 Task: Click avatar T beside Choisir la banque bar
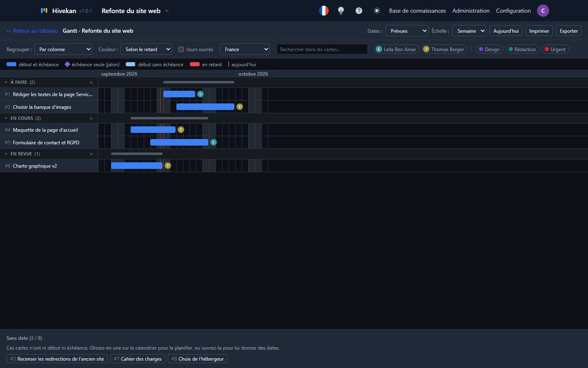(240, 107)
